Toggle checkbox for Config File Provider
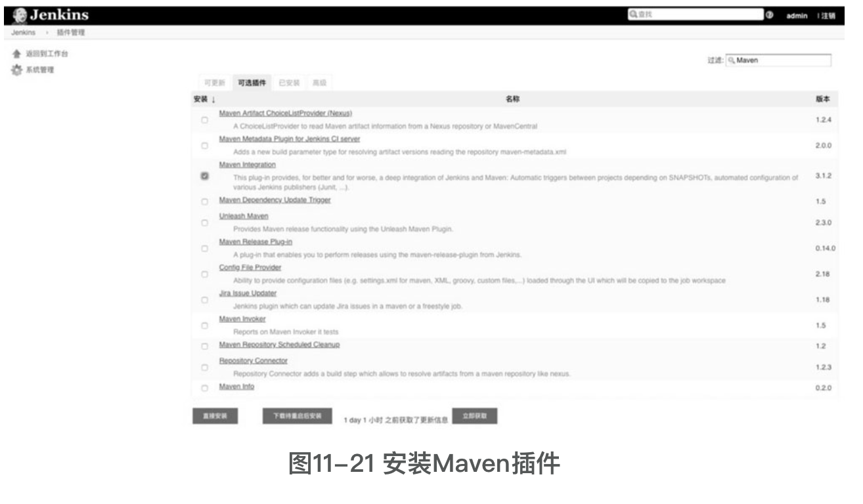The image size is (863, 504). [x=205, y=274]
